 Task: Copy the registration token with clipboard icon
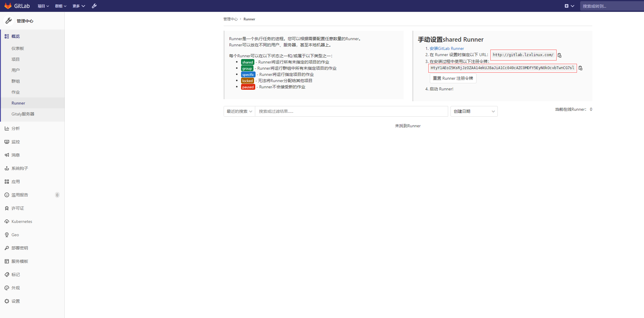[x=580, y=68]
